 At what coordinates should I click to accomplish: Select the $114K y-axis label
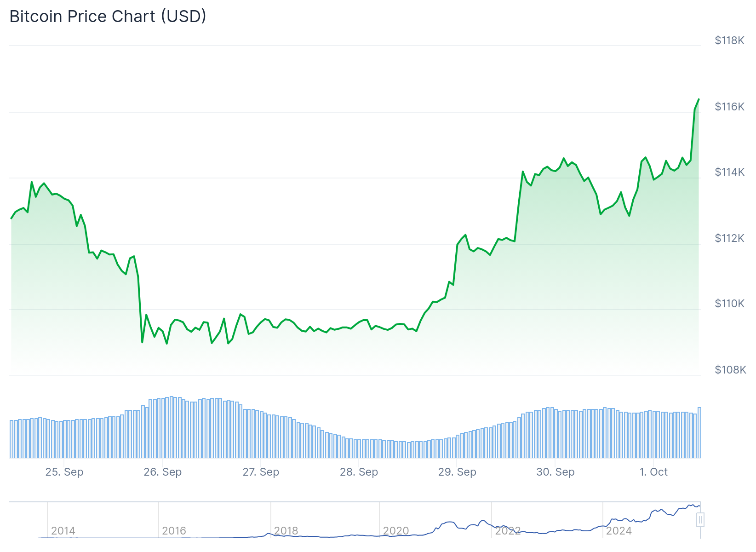pos(729,172)
